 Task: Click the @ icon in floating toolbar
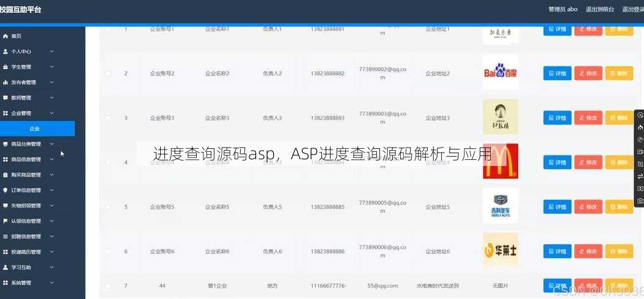pos(640,140)
